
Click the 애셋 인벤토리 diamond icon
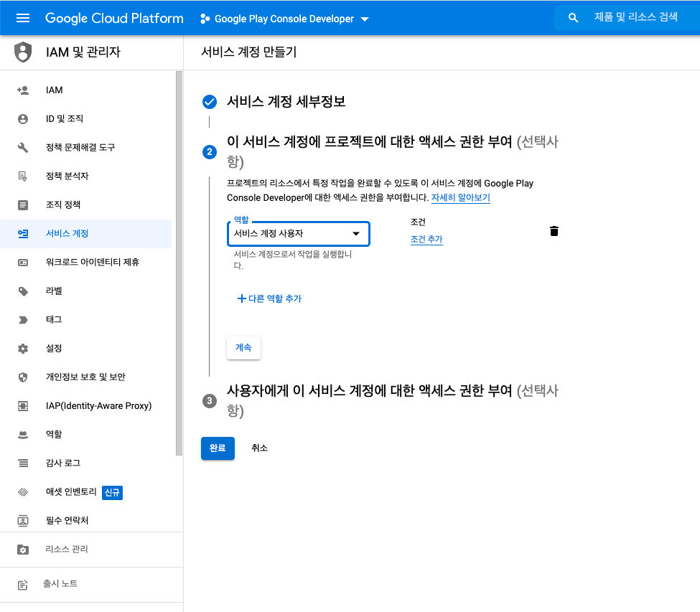(x=23, y=492)
